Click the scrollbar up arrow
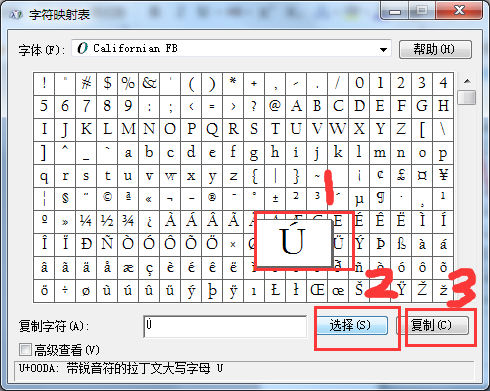 [x=467, y=81]
